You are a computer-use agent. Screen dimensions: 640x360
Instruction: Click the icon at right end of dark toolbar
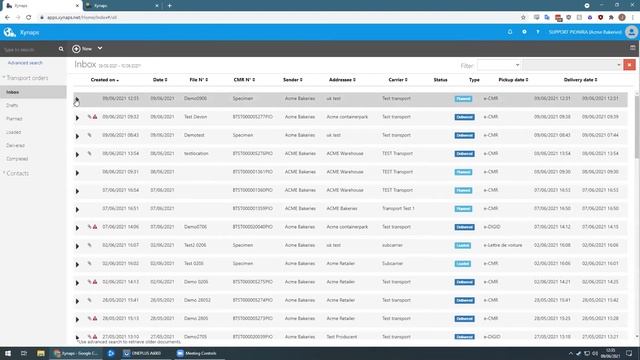[632, 48]
